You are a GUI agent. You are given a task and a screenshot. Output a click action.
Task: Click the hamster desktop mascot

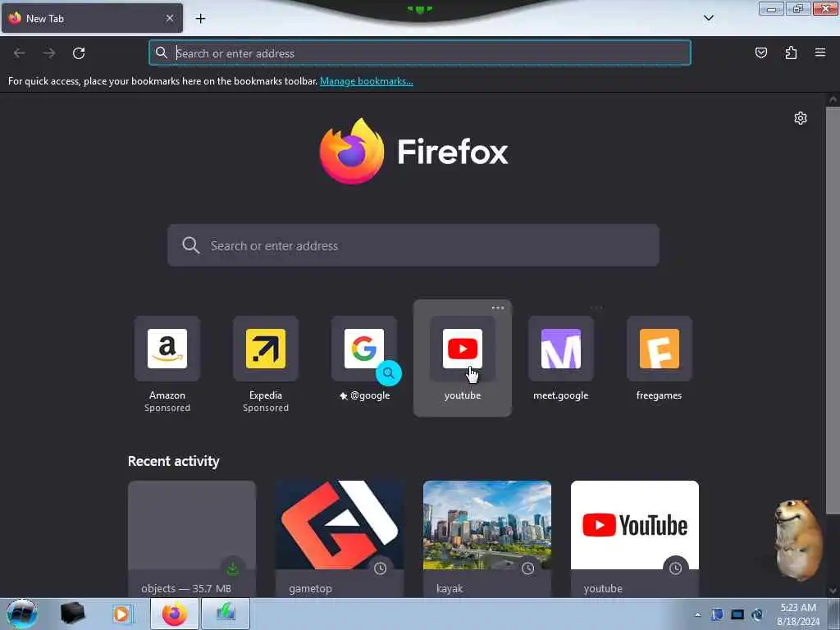[x=797, y=540]
